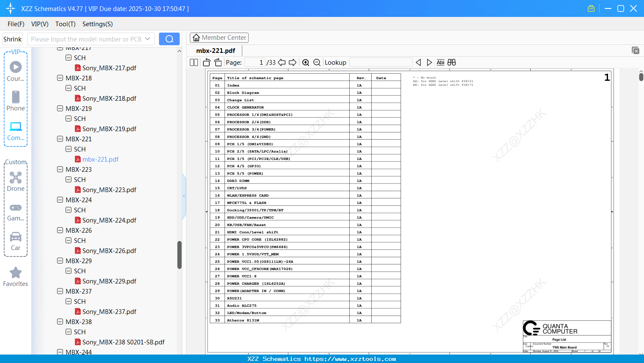This screenshot has height=363, width=644.
Task: Collapse the MBX-224 tree node
Action: coord(60,200)
